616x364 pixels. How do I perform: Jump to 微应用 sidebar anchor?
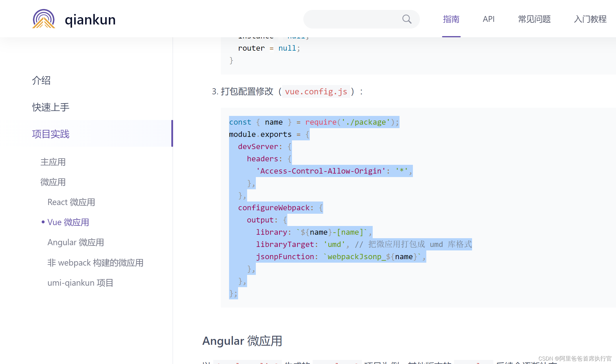coord(53,182)
